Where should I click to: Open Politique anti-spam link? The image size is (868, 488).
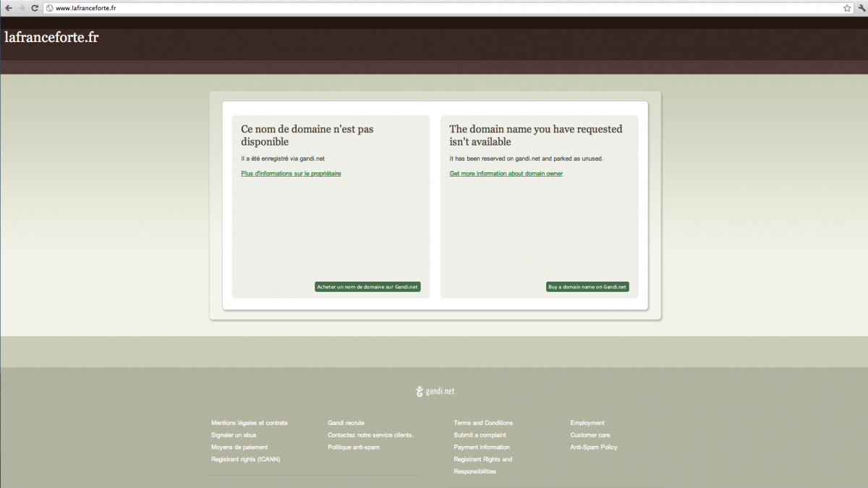[x=354, y=447]
